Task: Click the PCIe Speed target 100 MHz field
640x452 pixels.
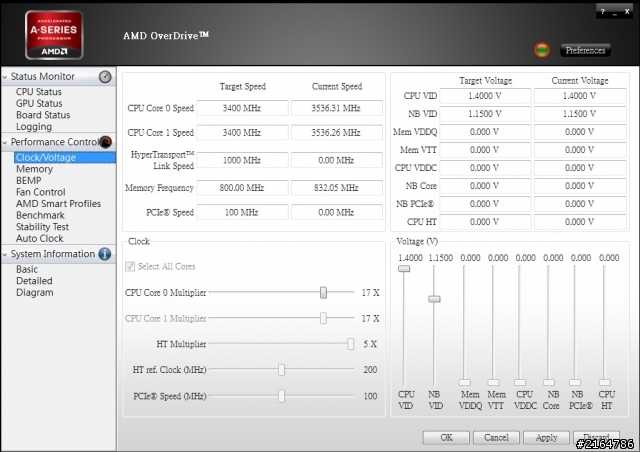Action: tap(242, 212)
